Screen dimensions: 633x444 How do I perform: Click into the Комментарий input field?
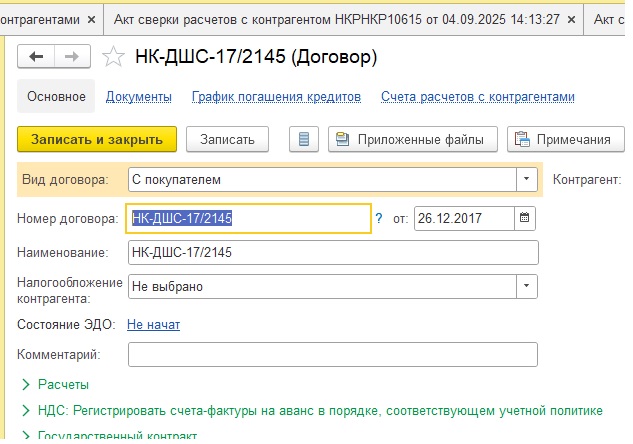(x=333, y=354)
